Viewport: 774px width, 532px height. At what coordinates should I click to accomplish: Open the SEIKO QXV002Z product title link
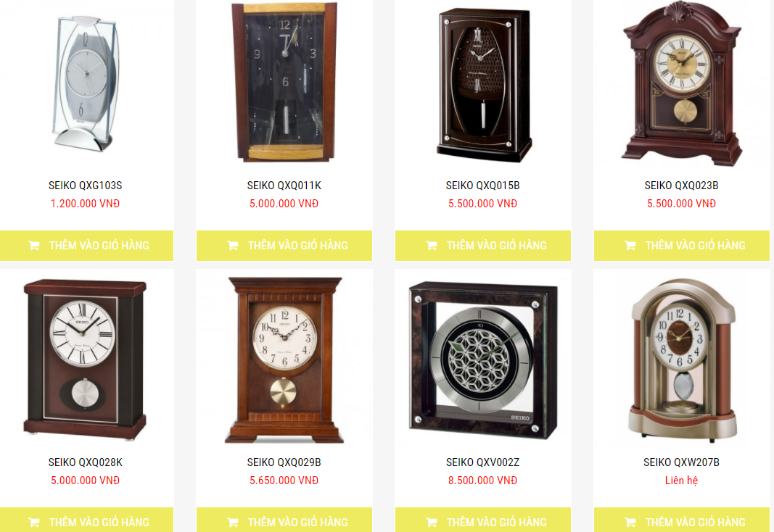point(483,462)
